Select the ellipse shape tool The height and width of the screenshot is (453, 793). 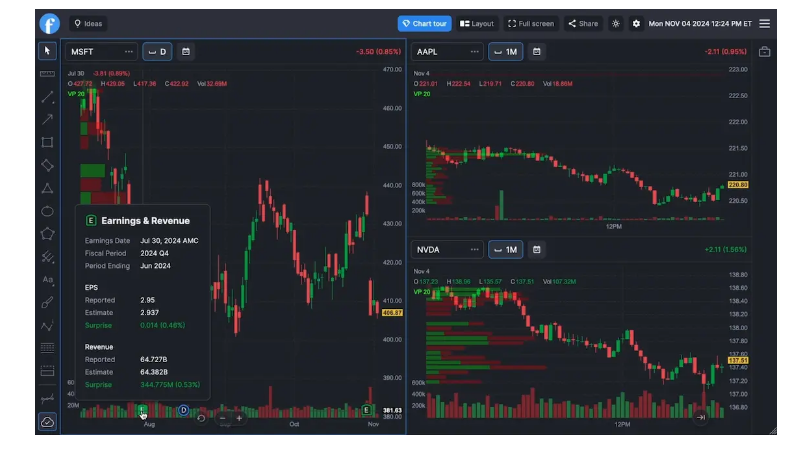tap(47, 211)
